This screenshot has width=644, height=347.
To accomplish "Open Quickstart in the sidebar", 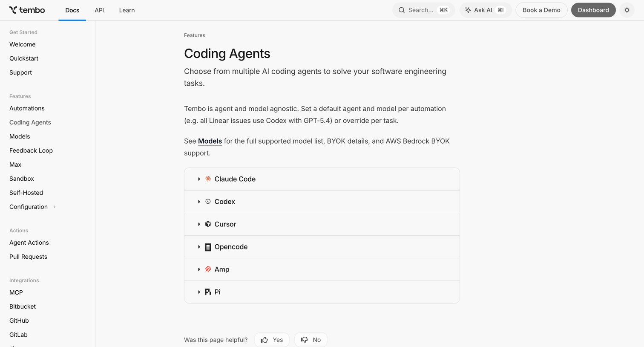I will (24, 58).
